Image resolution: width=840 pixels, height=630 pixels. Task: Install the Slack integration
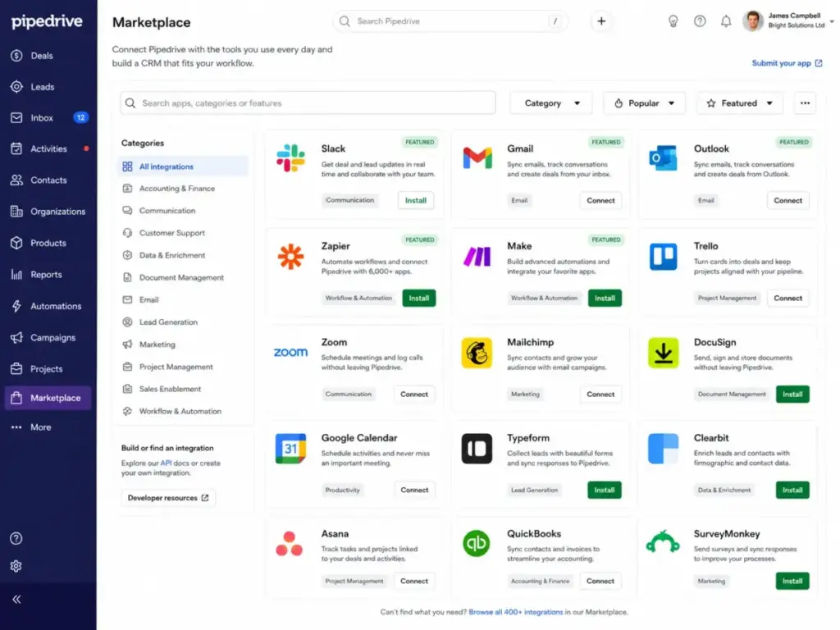[x=416, y=200]
